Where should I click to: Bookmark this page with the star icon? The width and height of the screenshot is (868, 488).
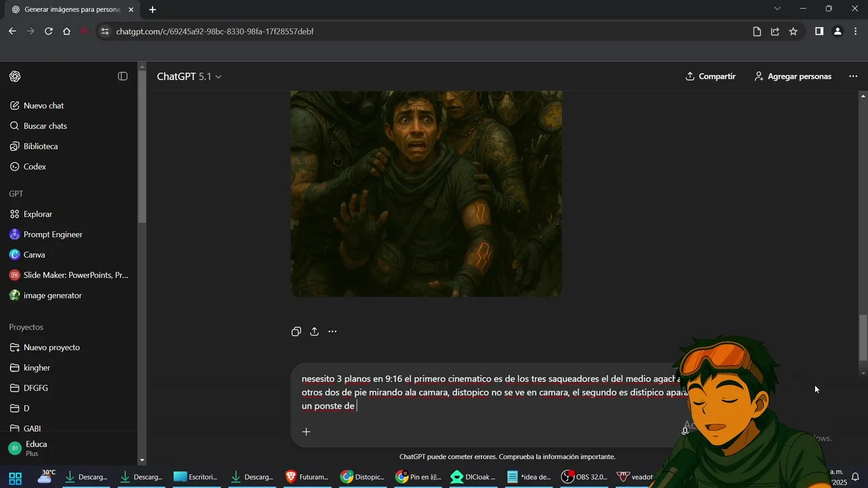click(x=793, y=31)
